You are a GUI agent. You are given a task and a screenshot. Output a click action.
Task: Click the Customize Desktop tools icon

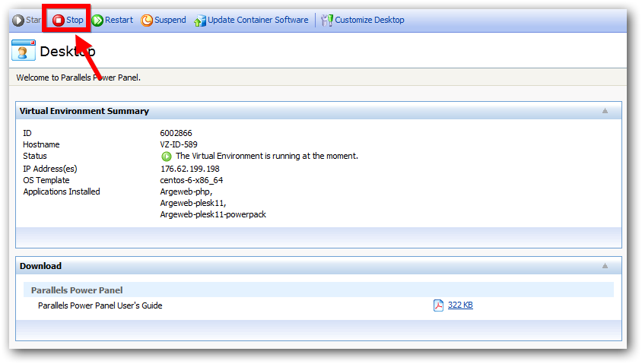[x=327, y=20]
